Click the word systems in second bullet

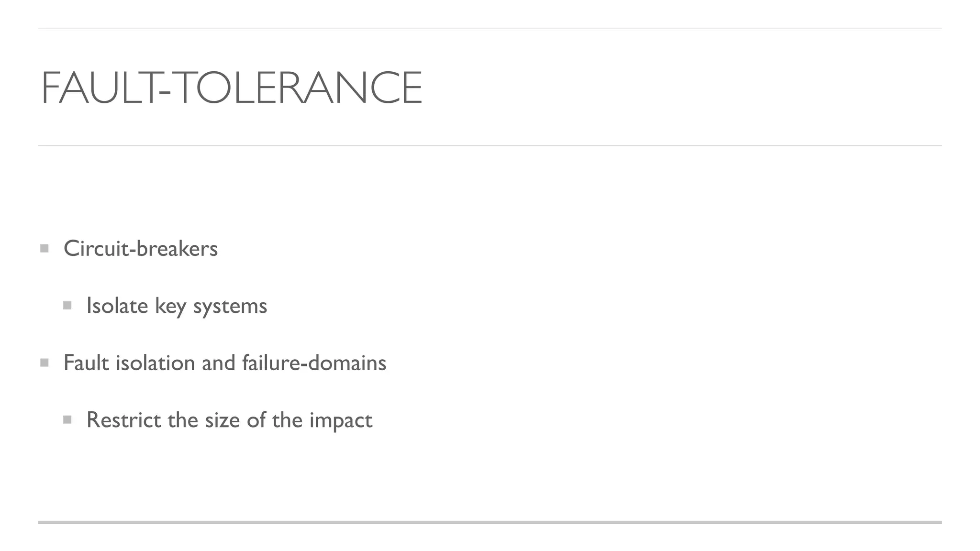[x=230, y=307]
